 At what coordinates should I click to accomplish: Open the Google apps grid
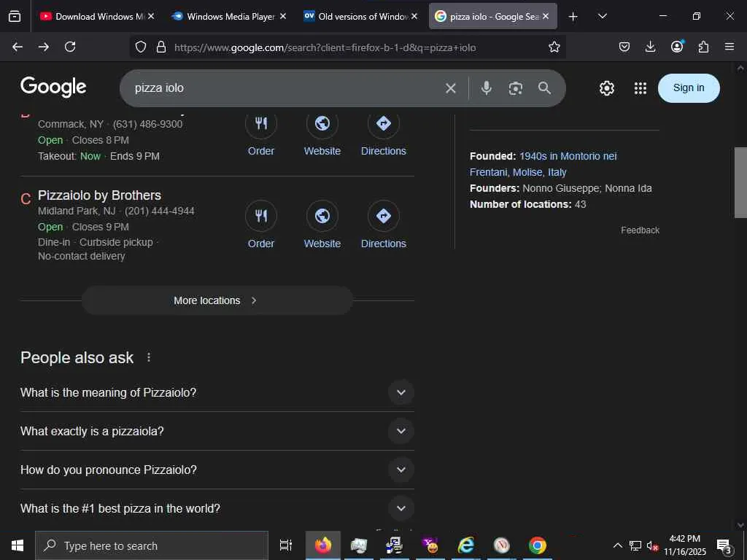click(640, 88)
